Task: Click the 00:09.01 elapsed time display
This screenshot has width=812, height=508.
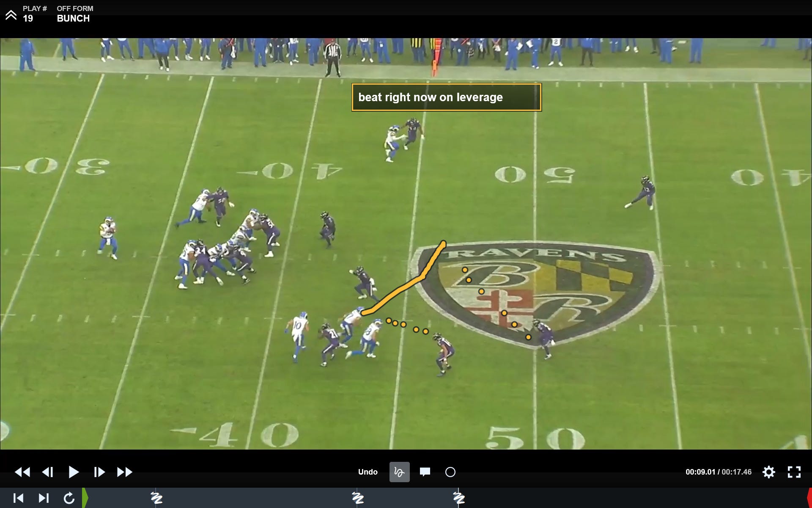Action: (x=700, y=472)
